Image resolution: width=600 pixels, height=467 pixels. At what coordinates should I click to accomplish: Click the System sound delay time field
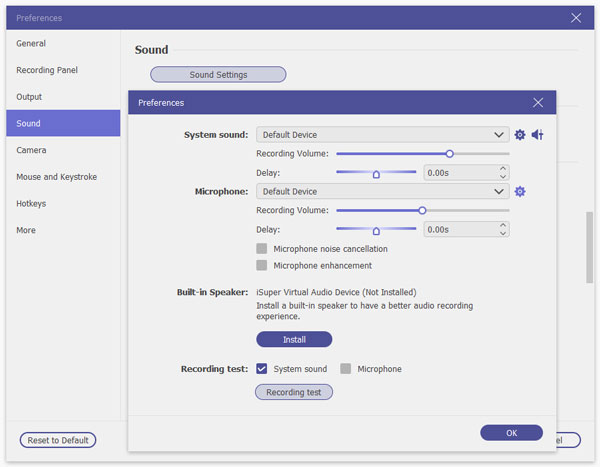click(458, 173)
